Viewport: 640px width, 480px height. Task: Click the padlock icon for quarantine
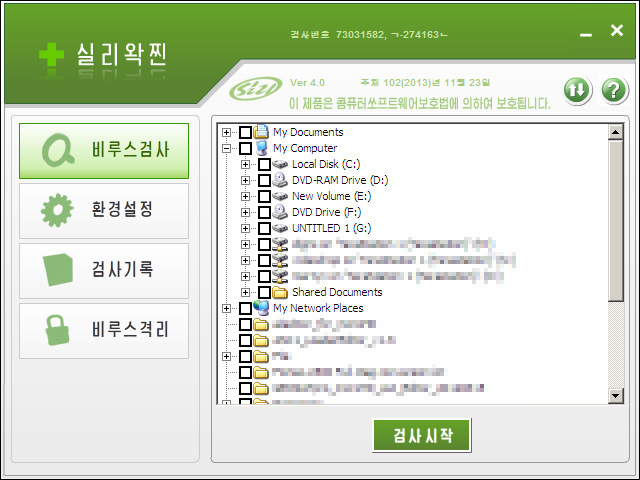click(57, 330)
